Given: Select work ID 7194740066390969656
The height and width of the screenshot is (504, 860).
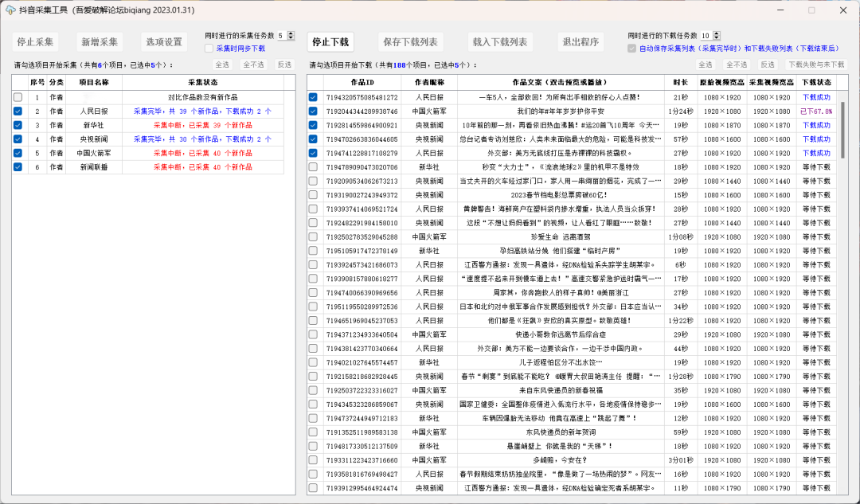Looking at the screenshot, I should coord(362,293).
